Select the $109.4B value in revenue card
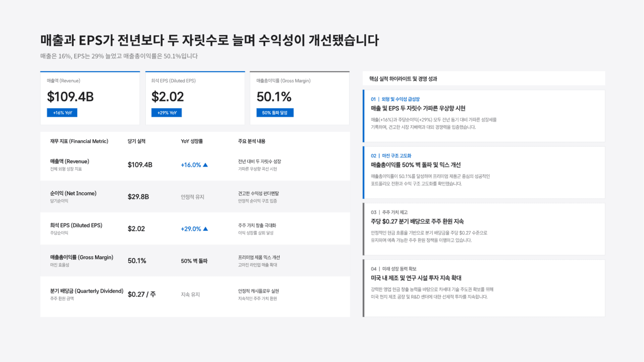644x362 pixels. (70, 97)
